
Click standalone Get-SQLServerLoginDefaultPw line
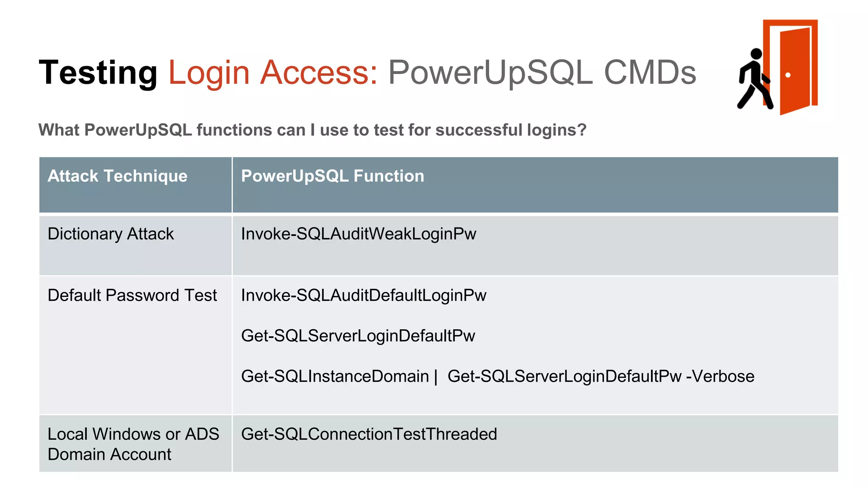coord(358,335)
